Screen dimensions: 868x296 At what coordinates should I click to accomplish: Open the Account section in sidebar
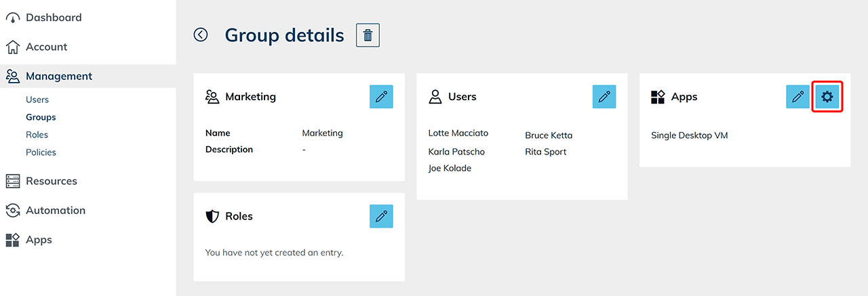[x=46, y=47]
